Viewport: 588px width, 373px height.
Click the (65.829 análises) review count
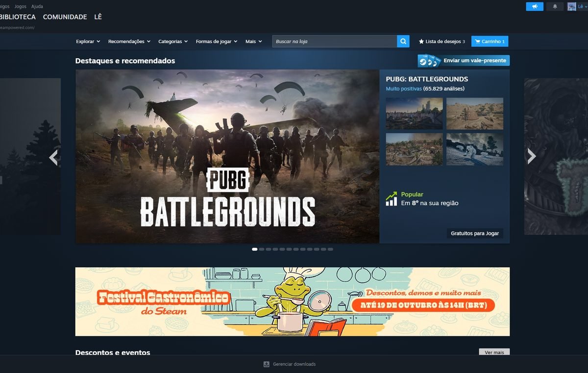(x=444, y=89)
